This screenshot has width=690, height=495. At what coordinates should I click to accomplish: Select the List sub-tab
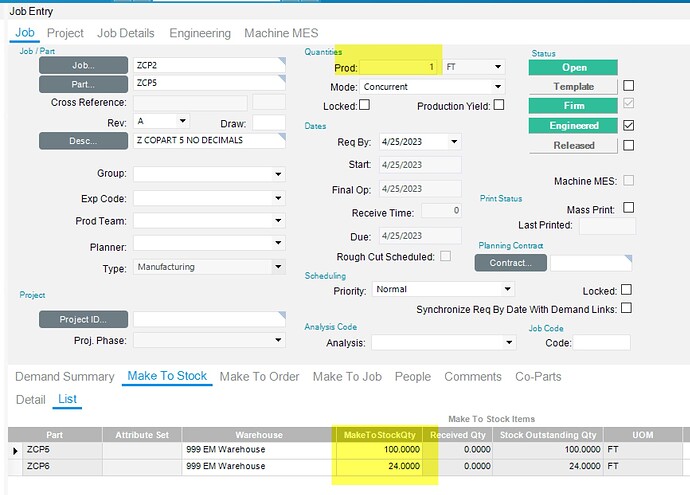67,399
